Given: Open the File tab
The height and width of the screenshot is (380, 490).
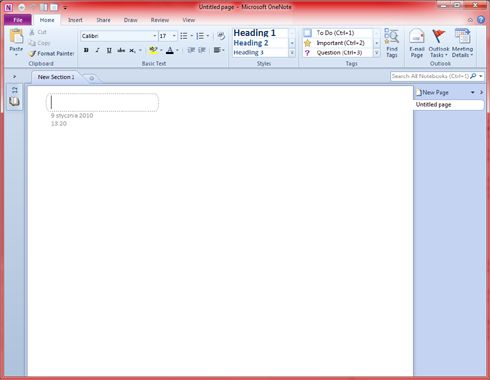Looking at the screenshot, I should tap(18, 20).
